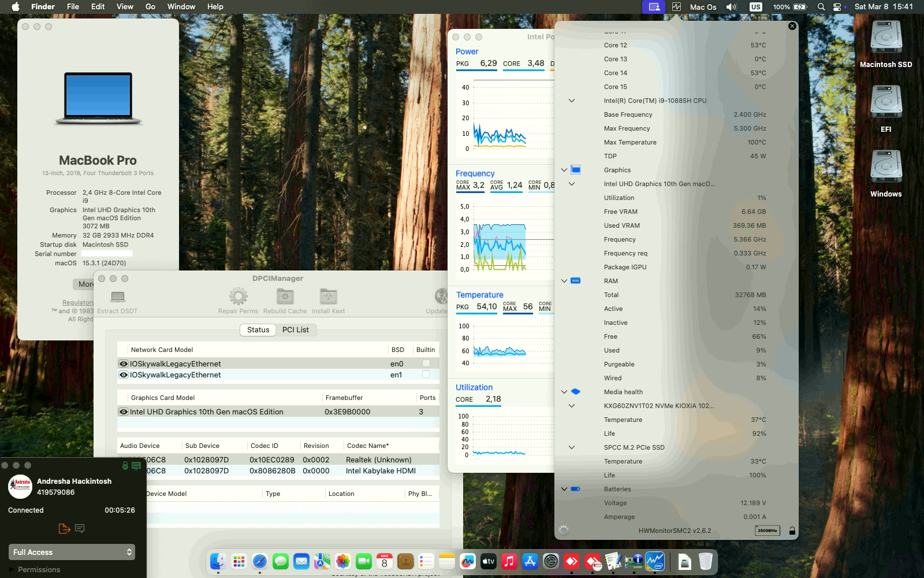Open App Store from the Dock
The width and height of the screenshot is (924, 578).
(530, 561)
